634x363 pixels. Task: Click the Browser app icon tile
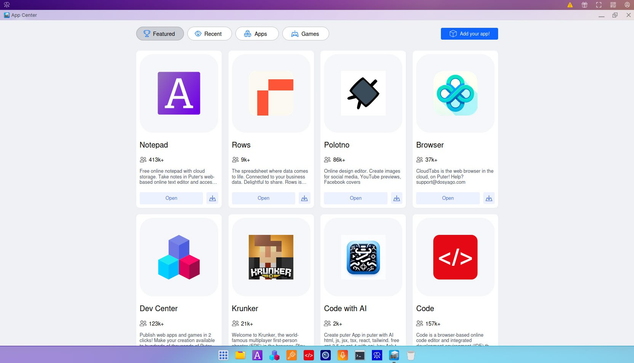coord(455,93)
